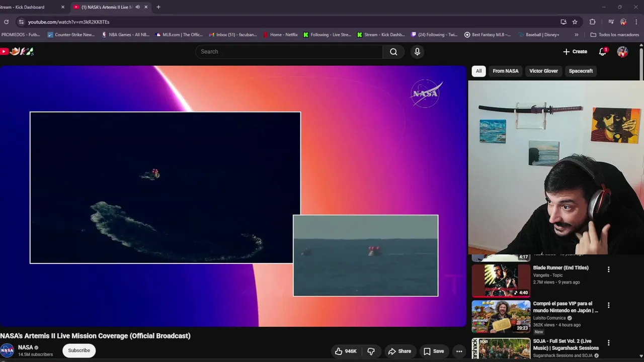
Task: Open the Vangelis - Topic channel name
Action: [x=548, y=276]
